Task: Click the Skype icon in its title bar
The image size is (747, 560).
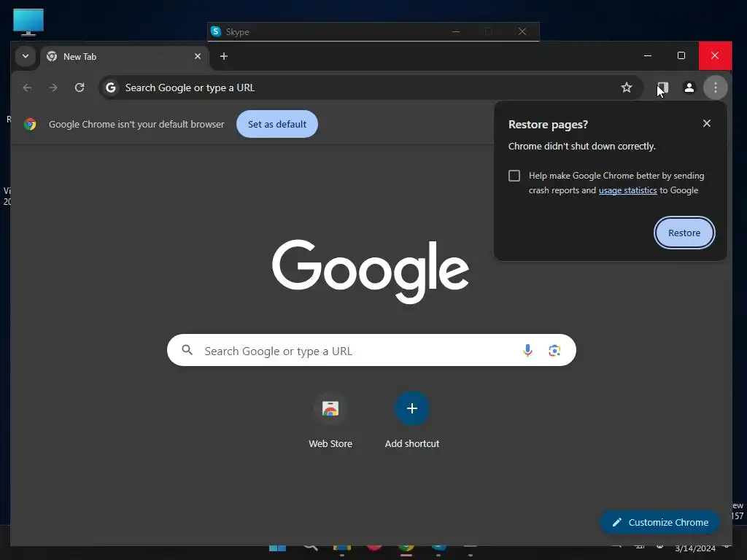Action: (x=216, y=31)
